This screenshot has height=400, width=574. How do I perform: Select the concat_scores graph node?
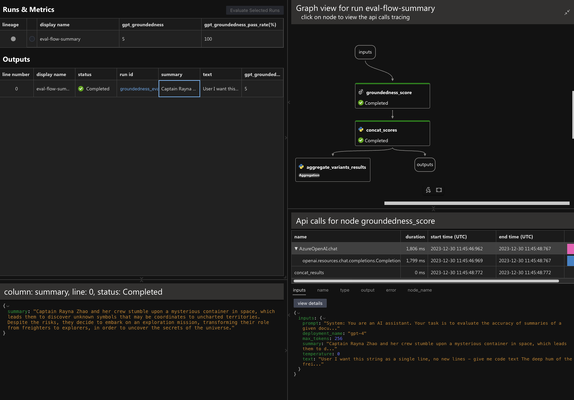(x=392, y=133)
